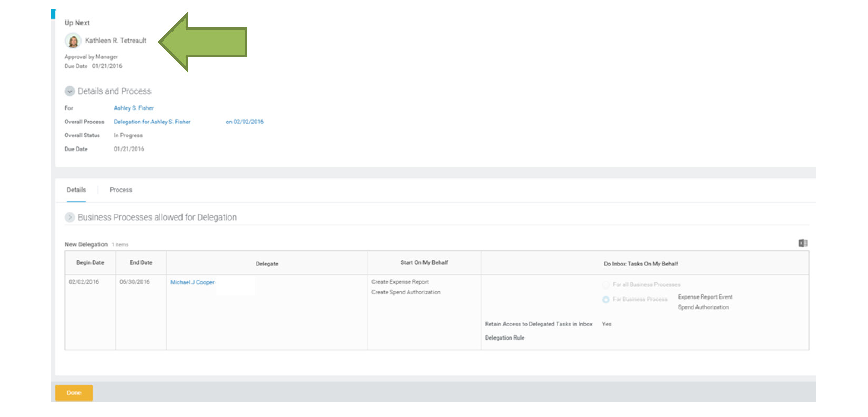Select For Business Process radio button
868x417 pixels.
(x=606, y=300)
